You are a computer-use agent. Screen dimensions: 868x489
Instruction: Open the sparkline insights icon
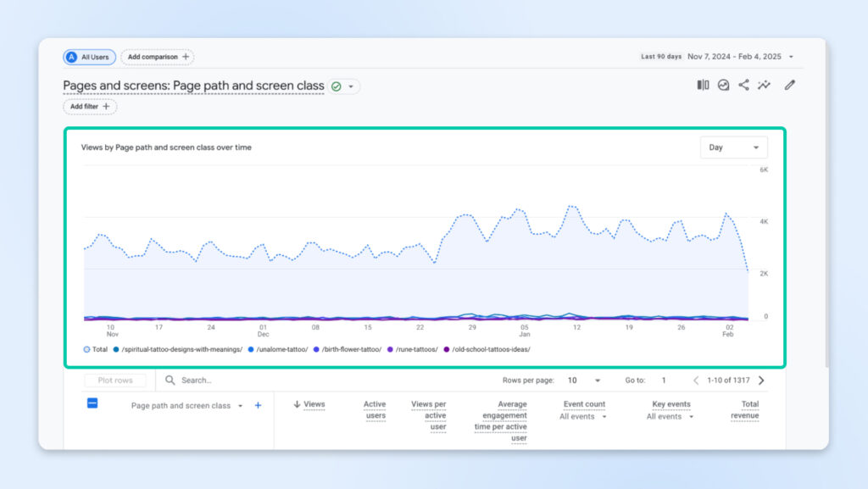click(764, 85)
